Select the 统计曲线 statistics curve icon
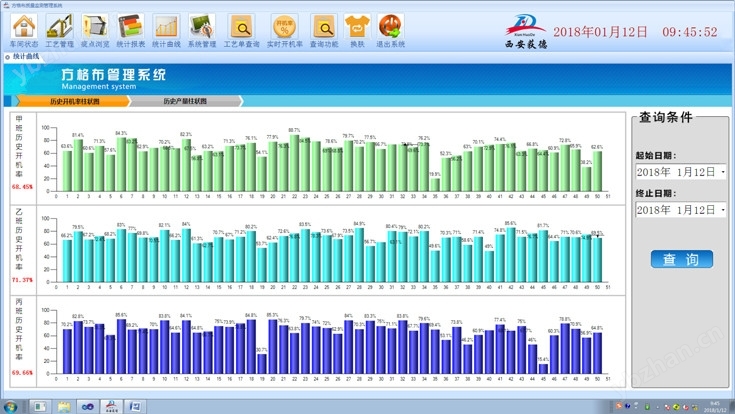 click(166, 27)
